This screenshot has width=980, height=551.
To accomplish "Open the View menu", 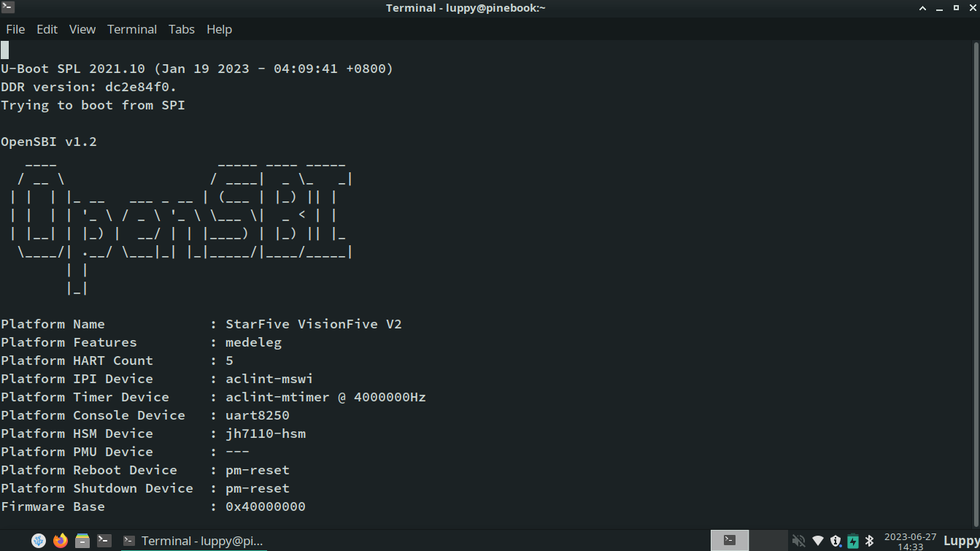I will [x=82, y=29].
